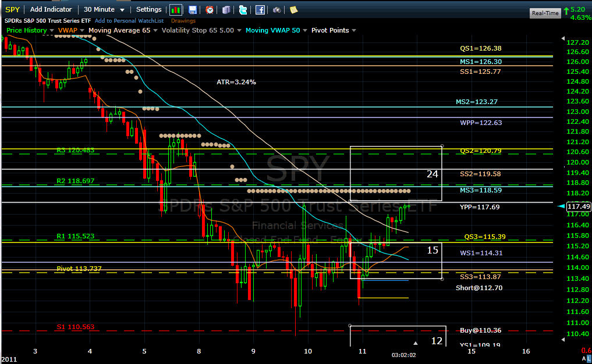This screenshot has height=364, width=592.
Task: Click the QS1=126.38 pivot label
Action: pos(481,48)
